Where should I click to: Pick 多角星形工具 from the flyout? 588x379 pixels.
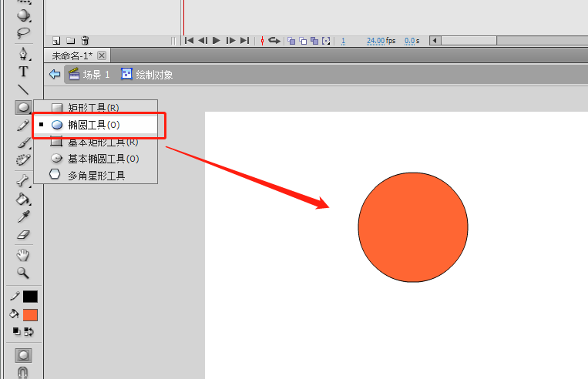[96, 176]
